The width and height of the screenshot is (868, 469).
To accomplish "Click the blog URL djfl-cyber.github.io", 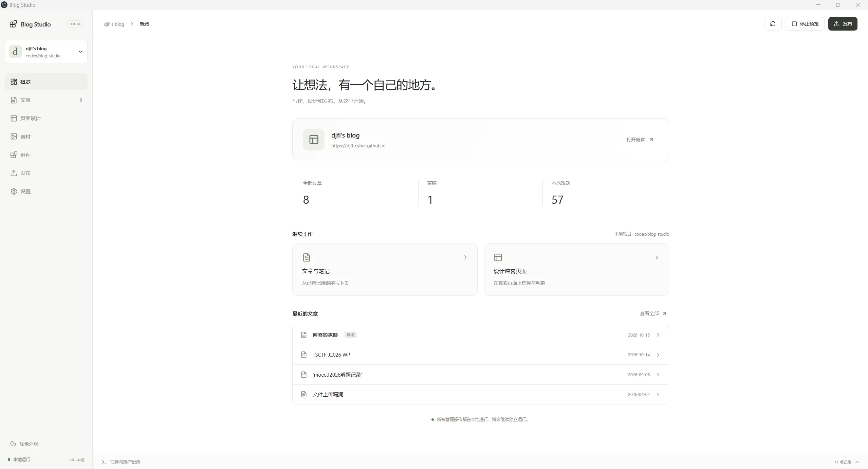I will [x=358, y=146].
